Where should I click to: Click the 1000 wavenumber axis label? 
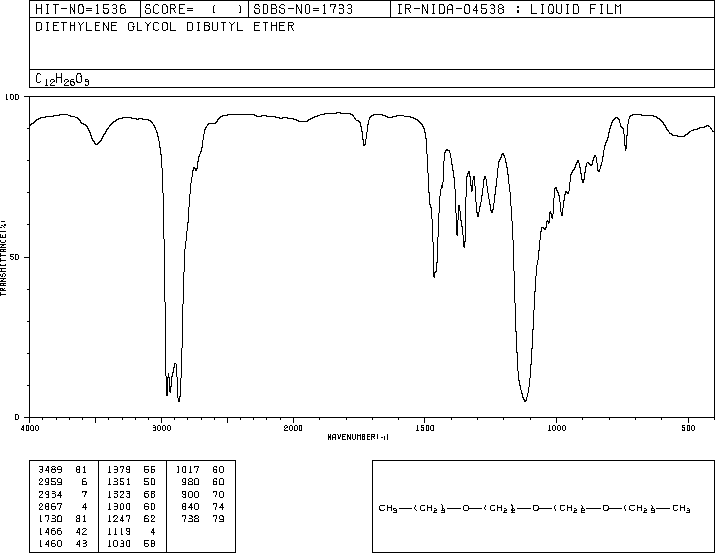[556, 428]
